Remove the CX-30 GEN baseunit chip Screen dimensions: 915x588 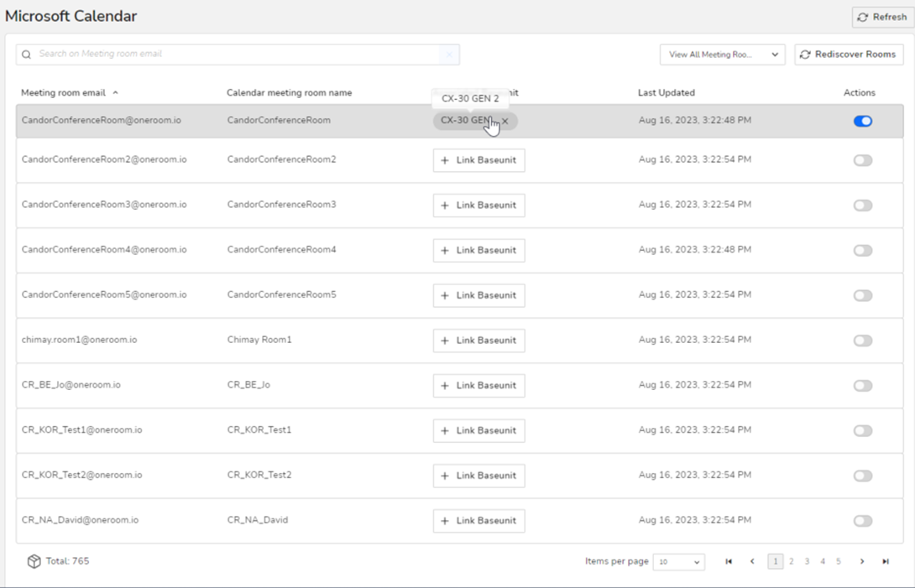pyautogui.click(x=505, y=122)
